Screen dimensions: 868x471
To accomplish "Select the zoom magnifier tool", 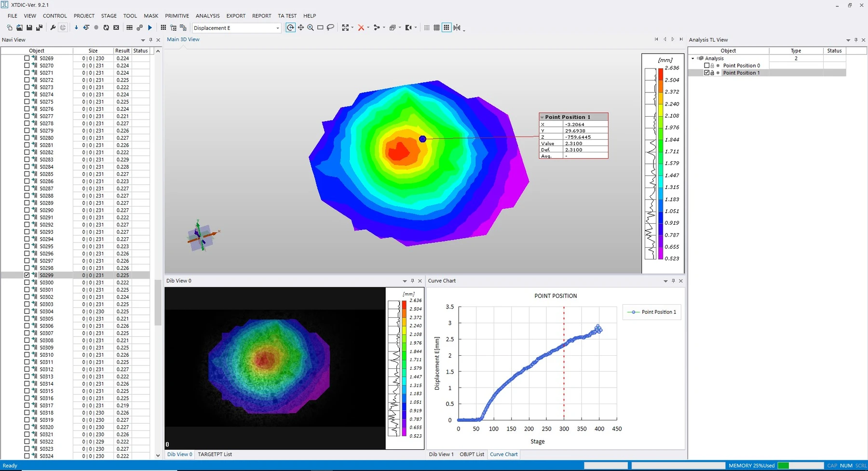I will point(311,28).
